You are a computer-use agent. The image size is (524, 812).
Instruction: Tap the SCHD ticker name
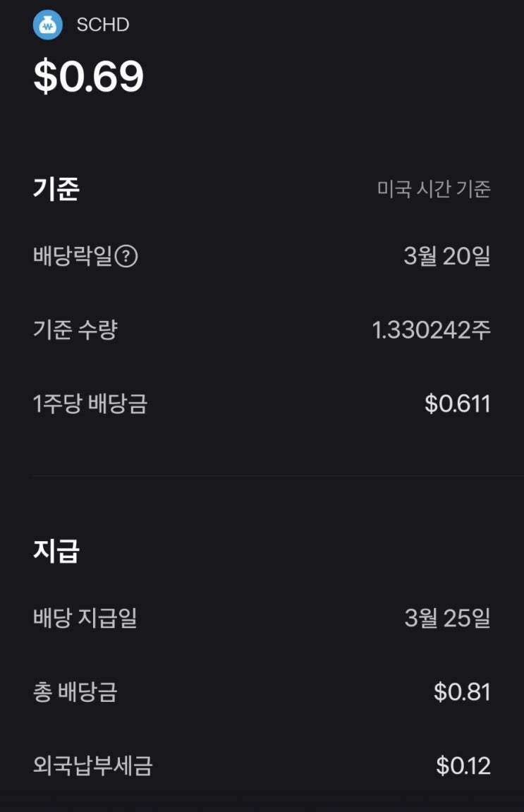tap(103, 25)
